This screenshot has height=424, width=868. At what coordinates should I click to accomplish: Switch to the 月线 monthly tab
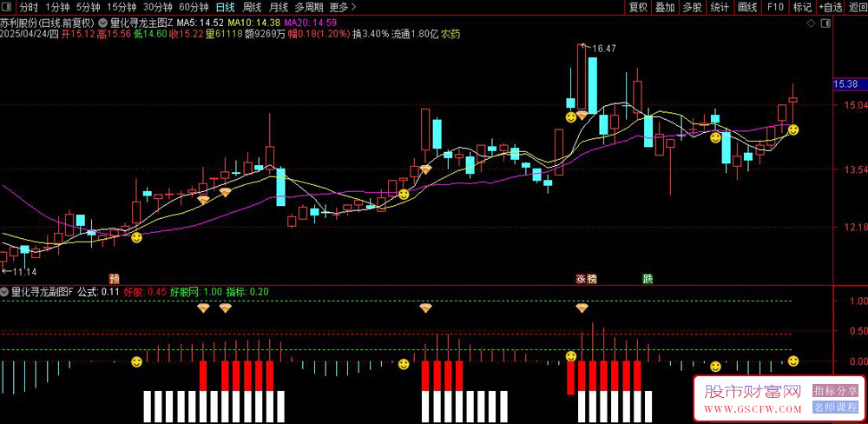(278, 7)
